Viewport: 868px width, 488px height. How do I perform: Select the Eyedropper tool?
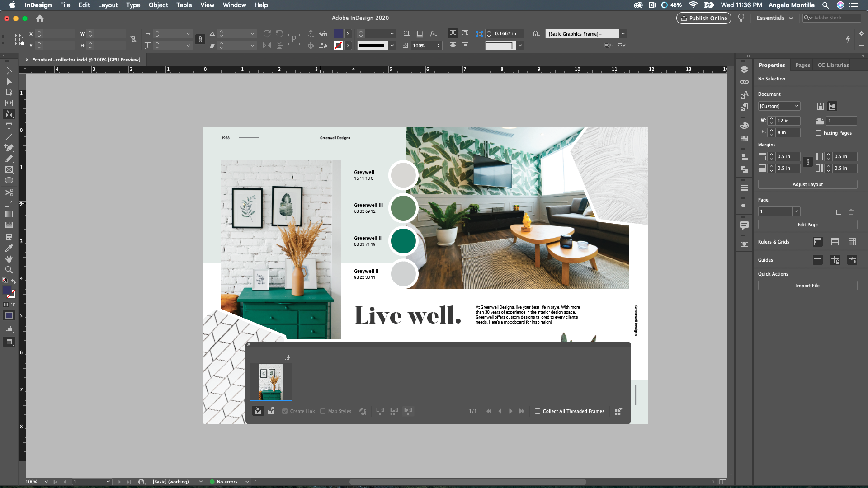[9, 248]
